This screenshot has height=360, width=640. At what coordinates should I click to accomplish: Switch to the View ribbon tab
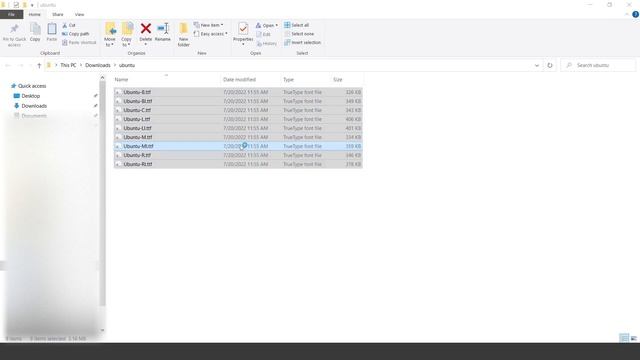[x=80, y=14]
